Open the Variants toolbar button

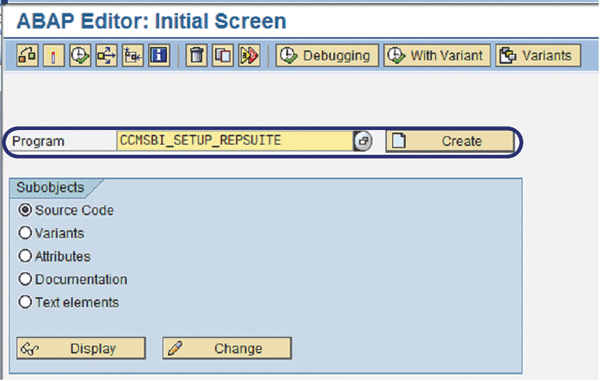click(x=538, y=55)
